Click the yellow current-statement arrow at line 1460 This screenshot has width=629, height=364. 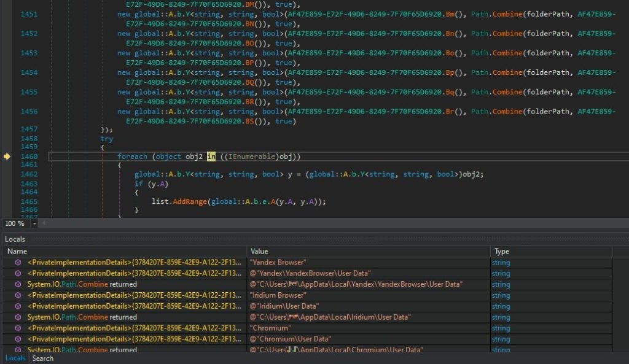click(7, 157)
